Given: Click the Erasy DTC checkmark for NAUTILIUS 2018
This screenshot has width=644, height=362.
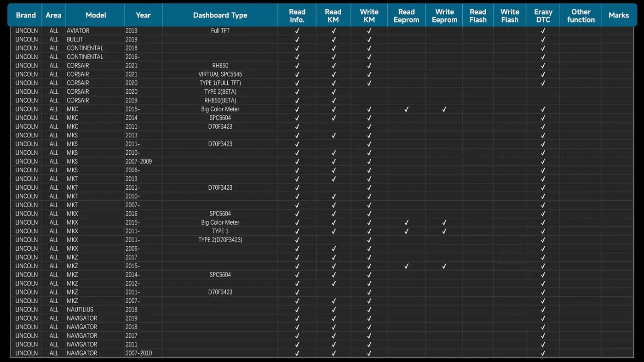Looking at the screenshot, I should click(x=543, y=310).
